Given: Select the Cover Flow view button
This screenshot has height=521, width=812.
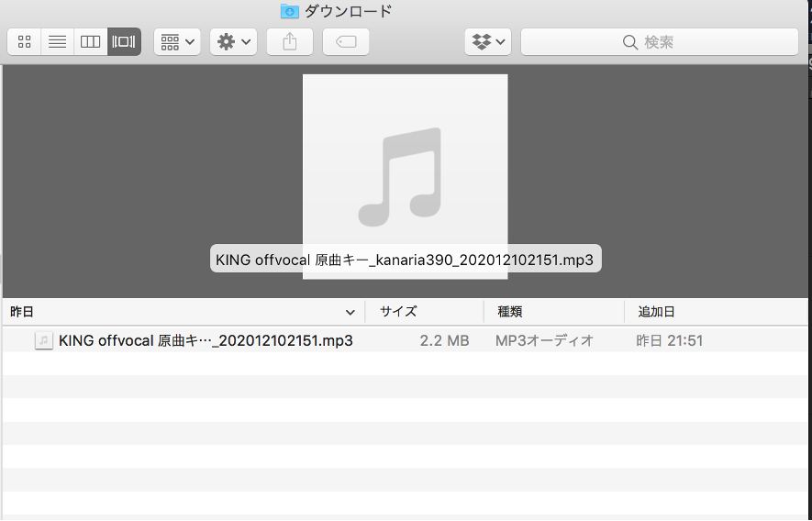Looking at the screenshot, I should coord(124,41).
